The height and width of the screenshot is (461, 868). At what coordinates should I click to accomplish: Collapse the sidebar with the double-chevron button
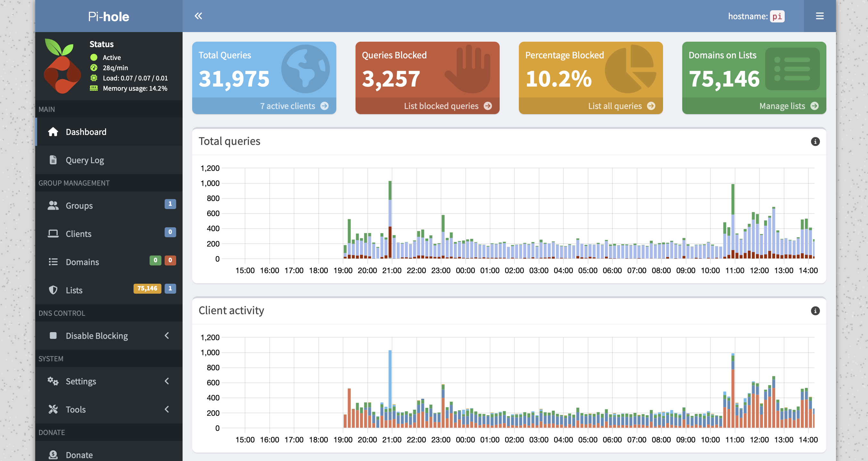coord(198,15)
